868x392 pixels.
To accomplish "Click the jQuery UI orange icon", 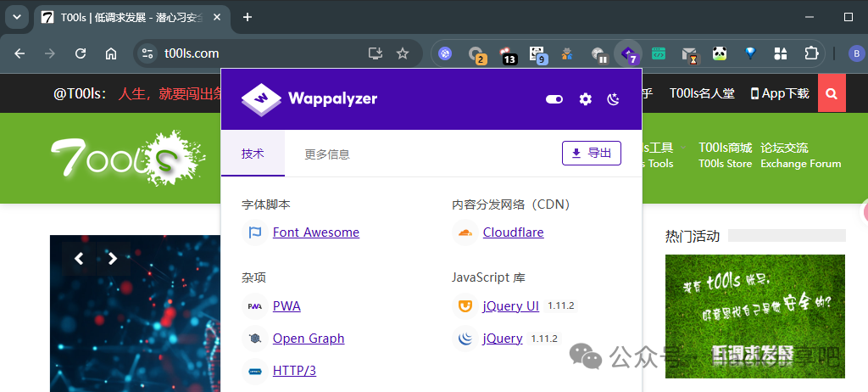I will (465, 306).
